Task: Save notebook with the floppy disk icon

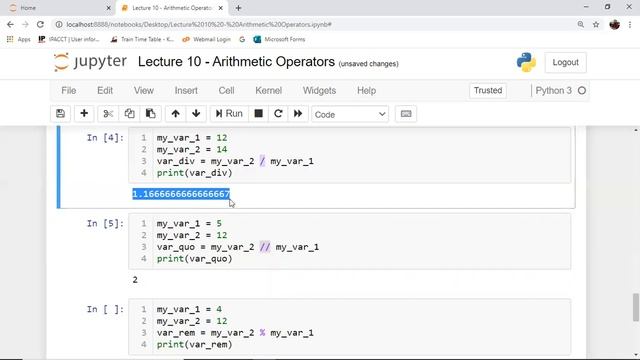Action: click(60, 114)
